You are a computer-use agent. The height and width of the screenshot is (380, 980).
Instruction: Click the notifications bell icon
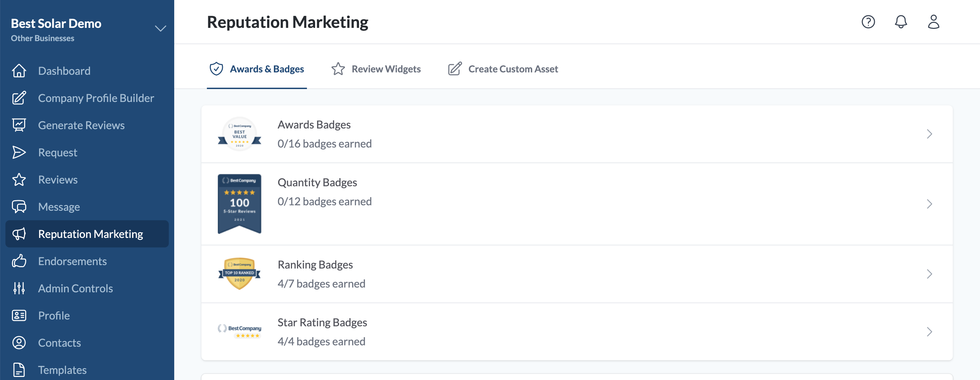(x=900, y=22)
